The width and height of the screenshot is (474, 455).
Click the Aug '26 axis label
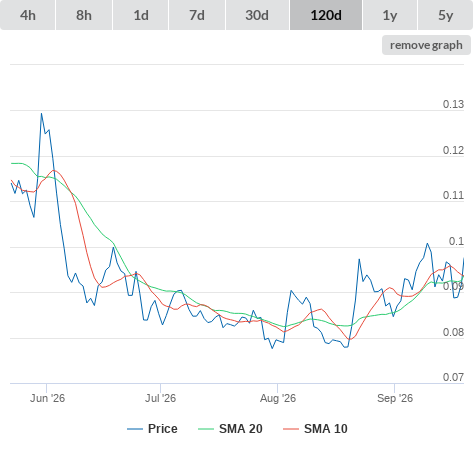coord(278,398)
